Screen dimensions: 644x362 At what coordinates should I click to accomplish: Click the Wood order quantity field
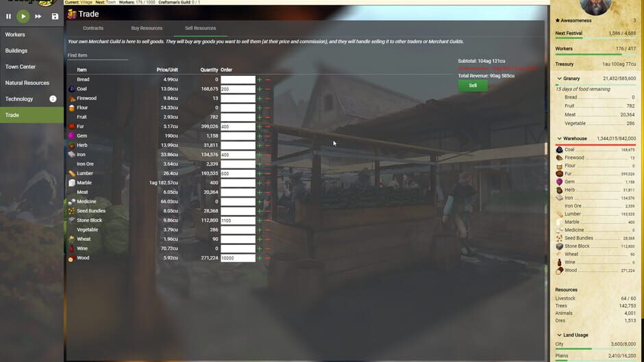238,258
